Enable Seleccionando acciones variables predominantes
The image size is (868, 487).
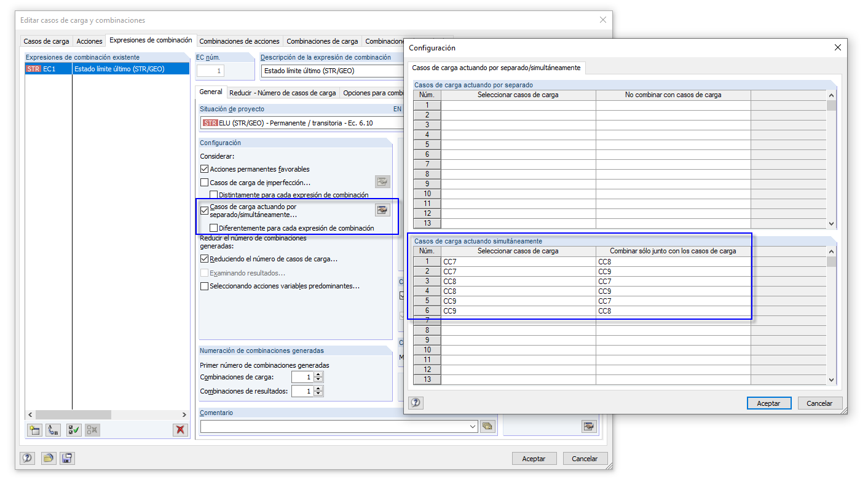point(205,287)
